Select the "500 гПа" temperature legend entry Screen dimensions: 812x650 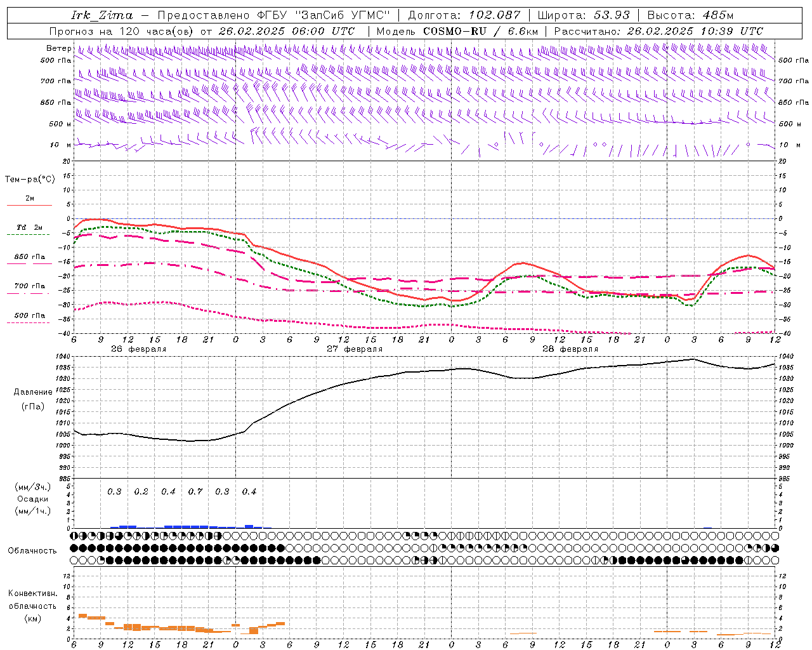coord(29,315)
